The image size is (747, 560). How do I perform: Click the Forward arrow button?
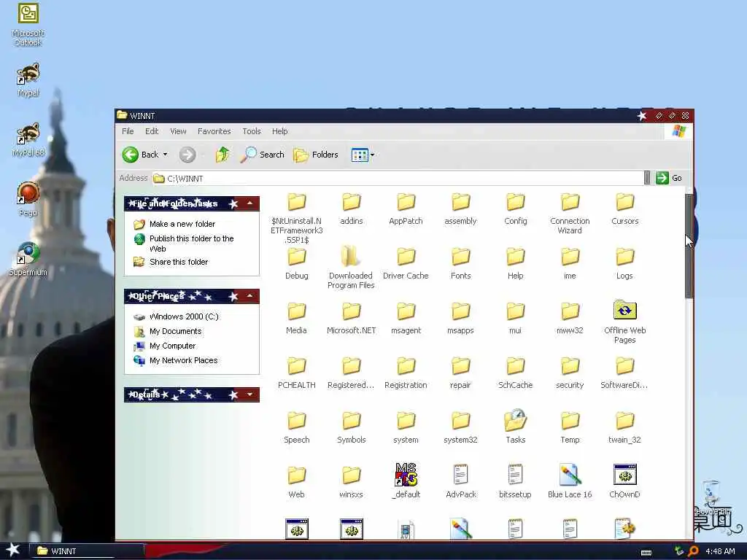click(187, 155)
